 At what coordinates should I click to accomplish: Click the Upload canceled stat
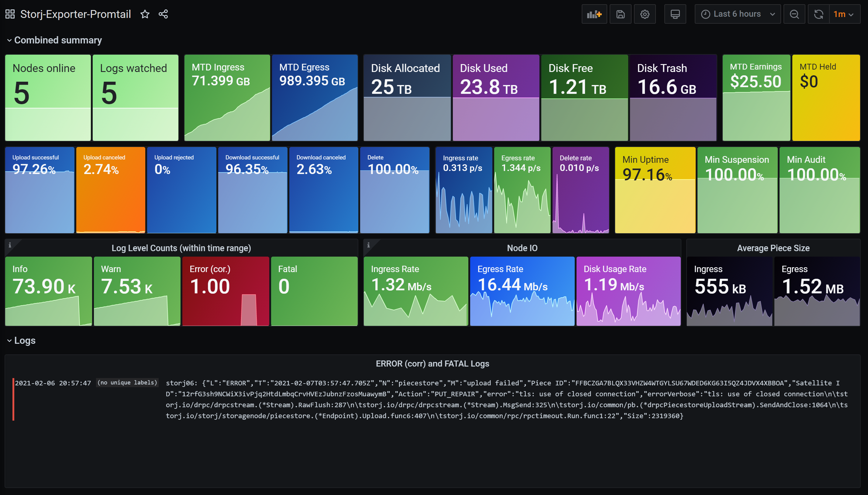[111, 190]
